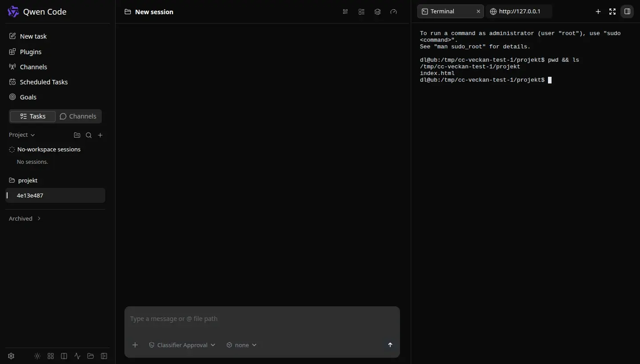Screen dimensions: 640x364
Task: Click the checklist icon in session header
Action: pos(361,12)
